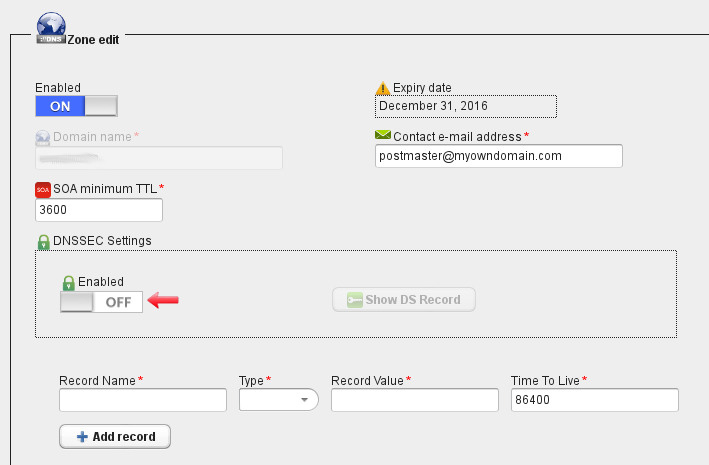Image resolution: width=709 pixels, height=465 pixels.
Task: Enable the DNSSEC OFF toggle switch
Action: pyautogui.click(x=101, y=302)
